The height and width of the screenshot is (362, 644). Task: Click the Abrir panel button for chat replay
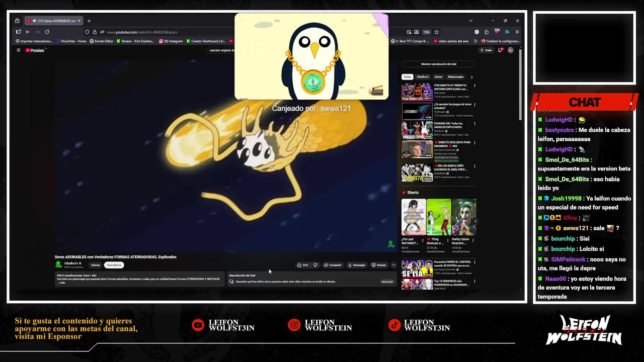pos(387,282)
